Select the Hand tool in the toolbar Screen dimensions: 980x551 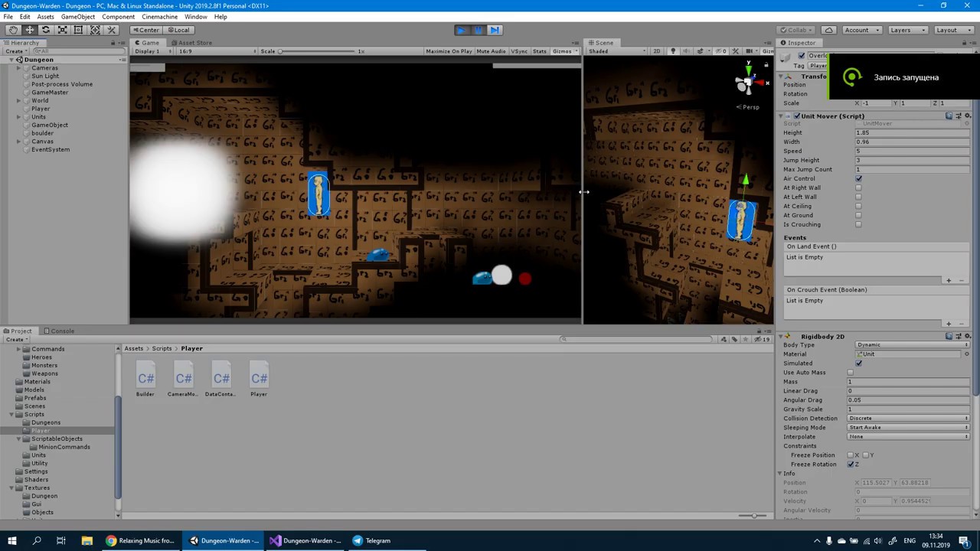13,29
